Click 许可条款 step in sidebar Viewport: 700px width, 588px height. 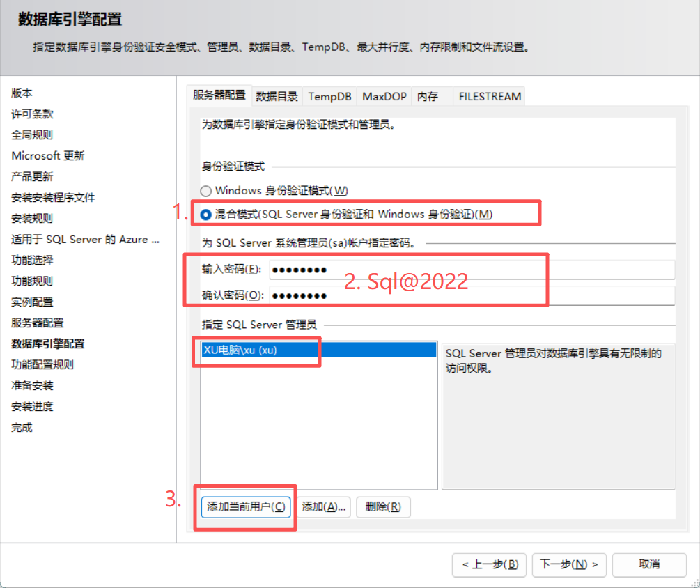pos(32,114)
